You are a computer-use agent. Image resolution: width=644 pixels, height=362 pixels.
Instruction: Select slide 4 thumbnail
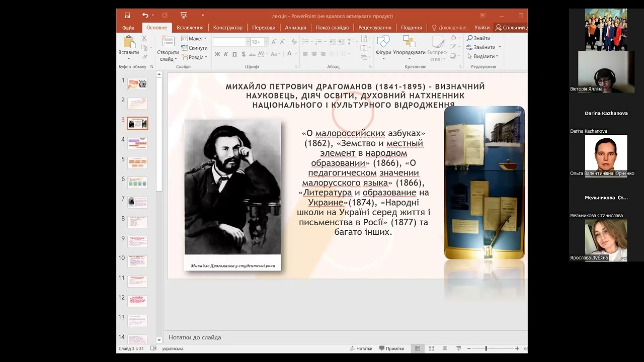137,143
